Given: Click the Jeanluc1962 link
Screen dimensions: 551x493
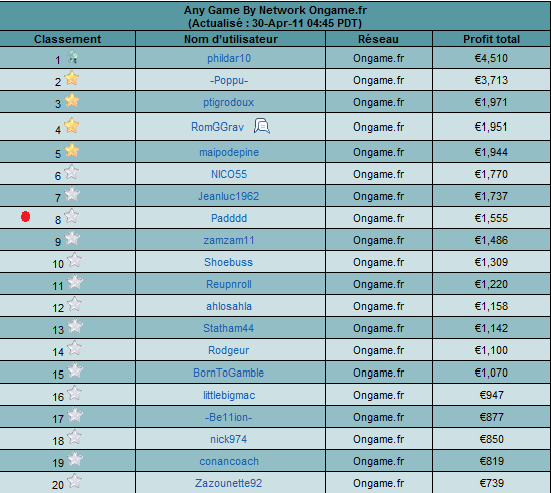Looking at the screenshot, I should (x=229, y=196).
